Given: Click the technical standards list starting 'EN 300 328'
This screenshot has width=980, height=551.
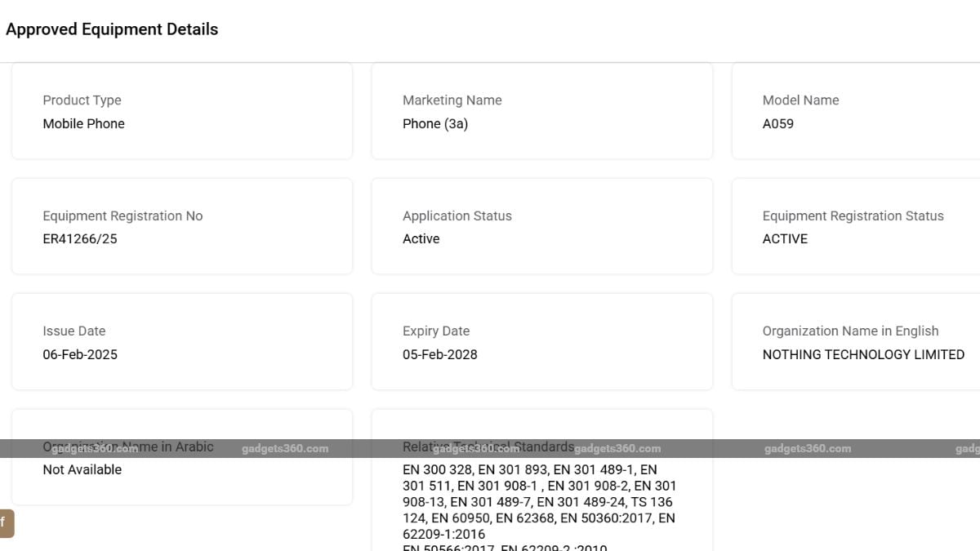Looking at the screenshot, I should point(539,502).
